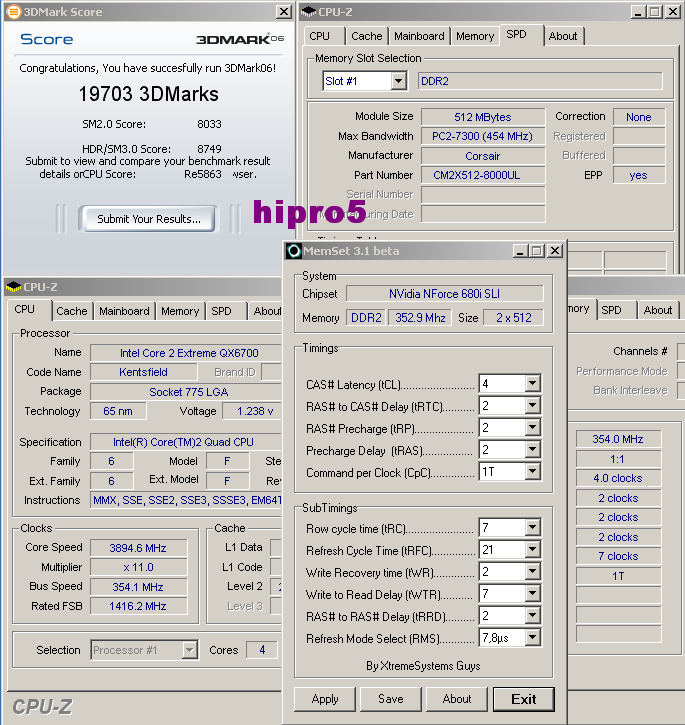Screen dimensions: 685x725
Task: Click Submit Your Results button
Action: coord(148,219)
